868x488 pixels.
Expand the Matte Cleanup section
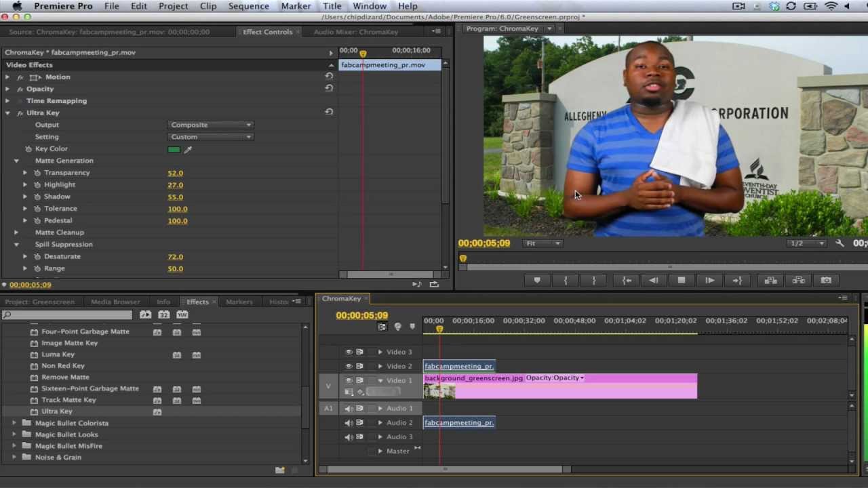click(16, 232)
